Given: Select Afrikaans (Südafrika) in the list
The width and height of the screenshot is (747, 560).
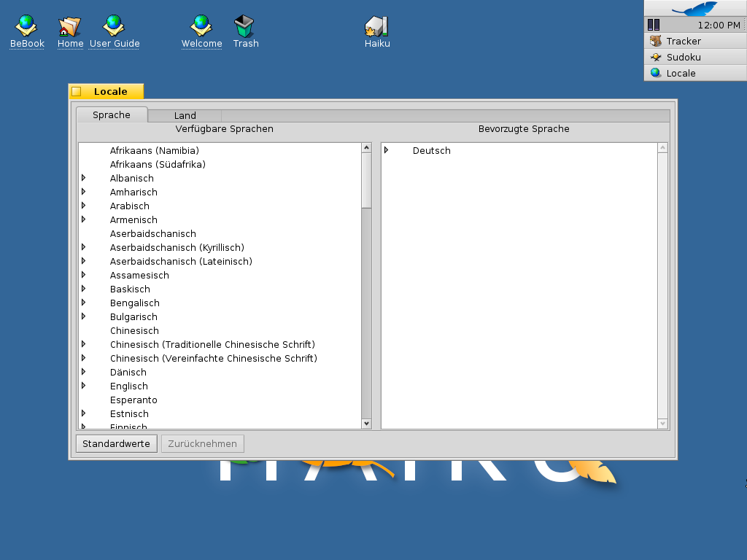Looking at the screenshot, I should 220,164.
